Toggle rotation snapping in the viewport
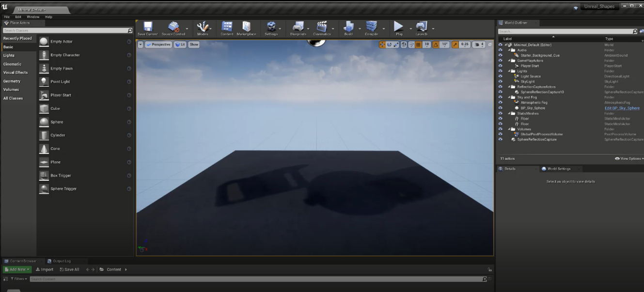The width and height of the screenshot is (644, 292). [435, 45]
